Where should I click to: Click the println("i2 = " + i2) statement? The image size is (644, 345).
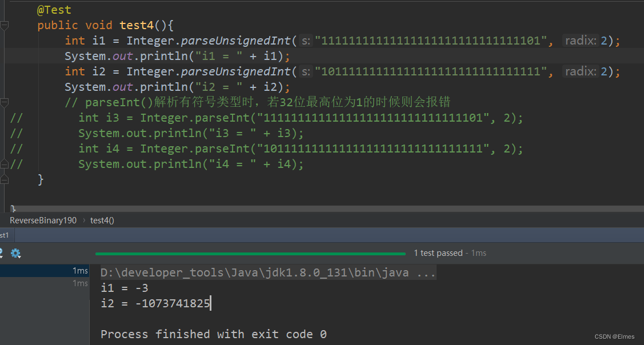(x=177, y=87)
